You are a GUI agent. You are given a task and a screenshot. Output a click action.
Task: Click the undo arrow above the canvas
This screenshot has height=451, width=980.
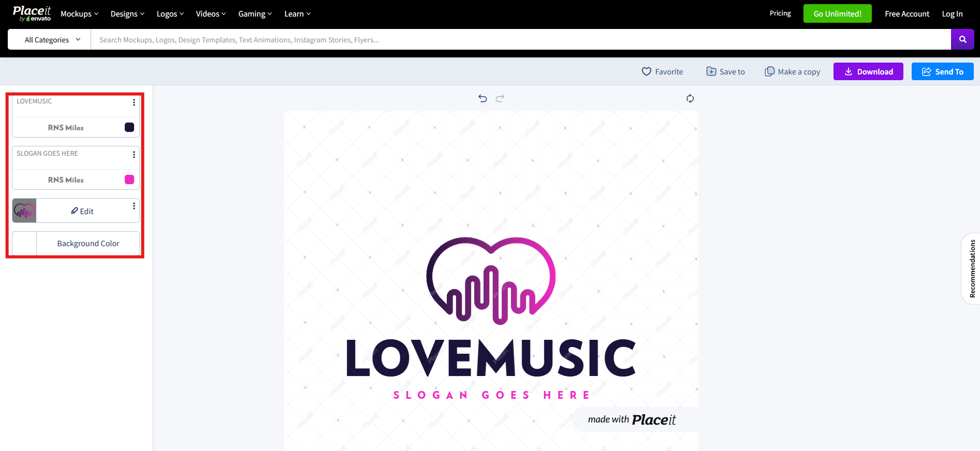click(482, 98)
